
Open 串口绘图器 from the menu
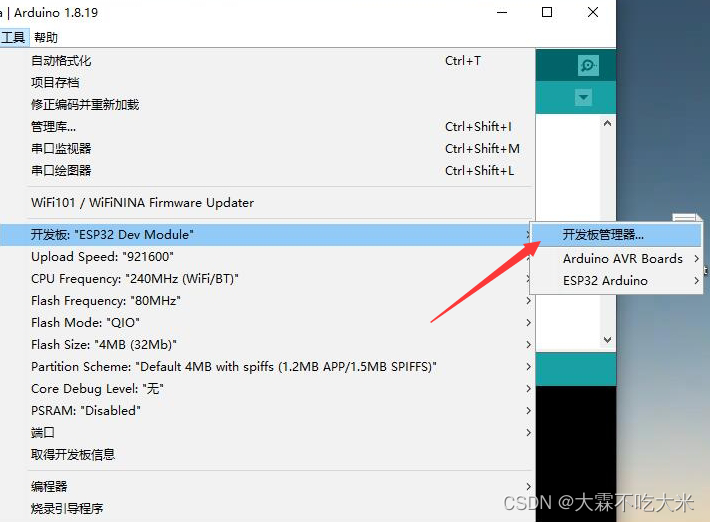click(267, 171)
